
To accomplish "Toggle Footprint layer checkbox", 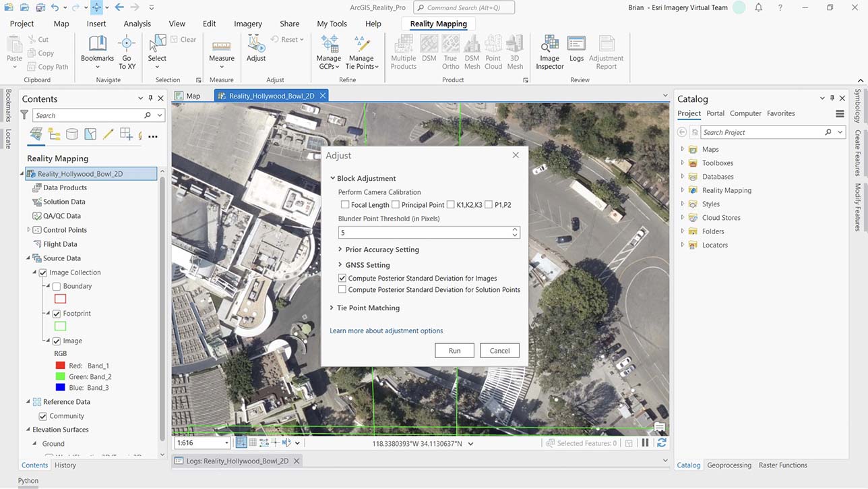I will click(x=57, y=314).
